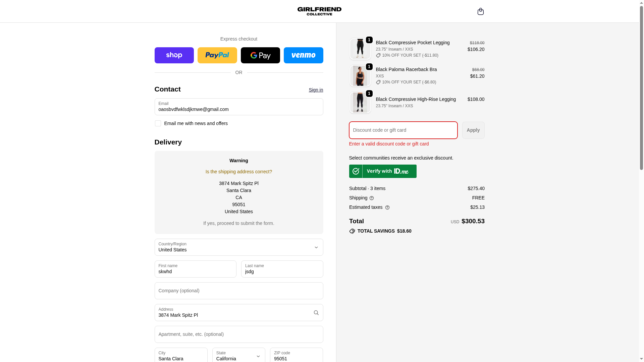Verify with ID.me button
The image size is (644, 362).
pos(383,171)
